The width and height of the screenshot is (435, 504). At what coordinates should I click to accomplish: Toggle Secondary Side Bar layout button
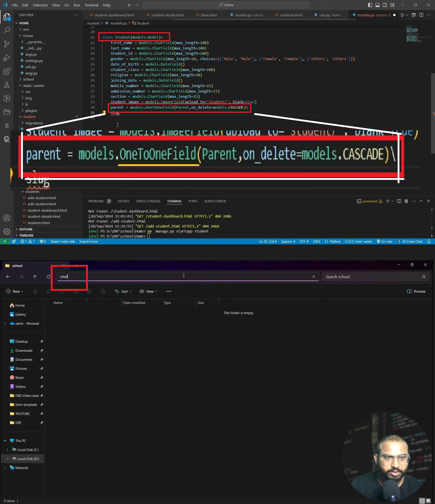pyautogui.click(x=385, y=5)
